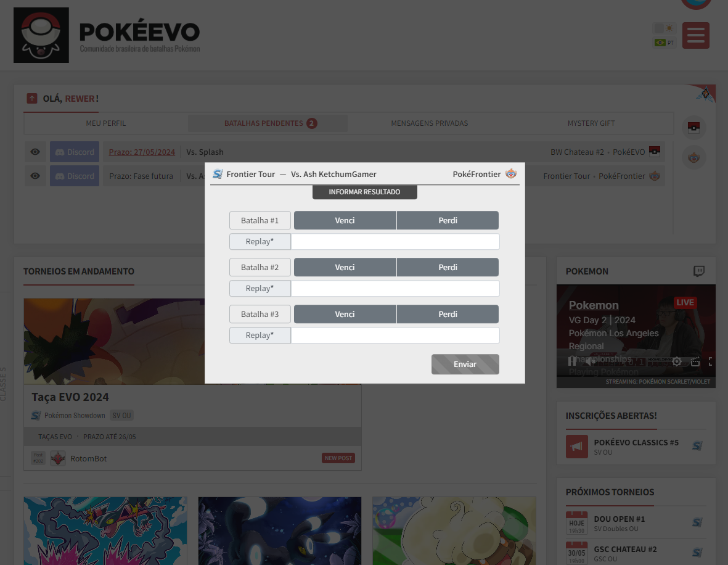The height and width of the screenshot is (565, 728).
Task: Open the PT language selector
Action: pyautogui.click(x=665, y=43)
